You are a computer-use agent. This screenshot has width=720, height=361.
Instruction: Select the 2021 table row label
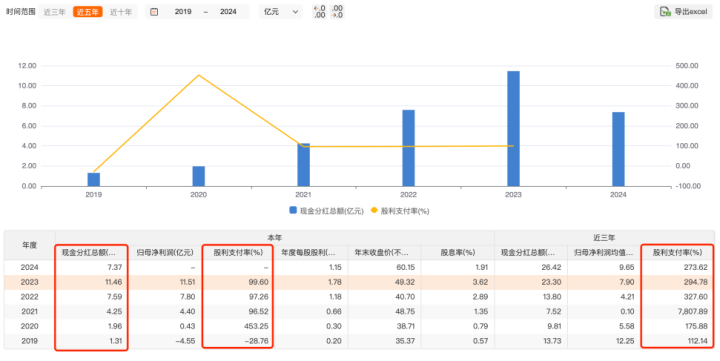click(x=30, y=311)
